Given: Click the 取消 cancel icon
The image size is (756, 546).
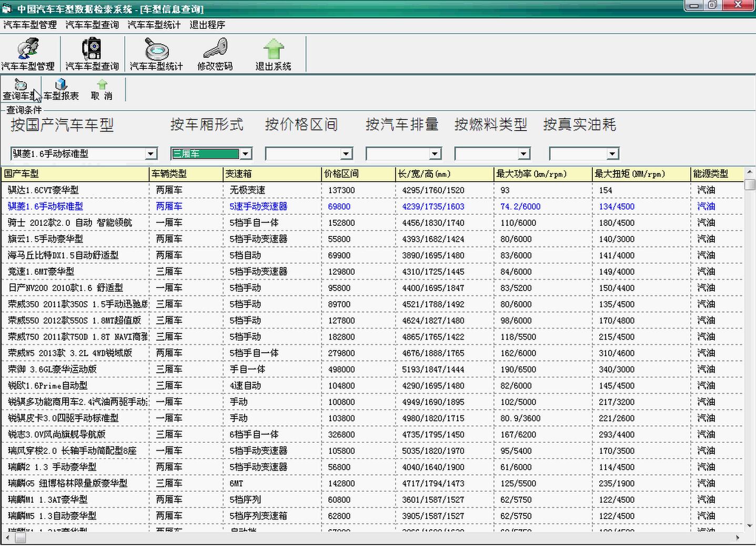Looking at the screenshot, I should (x=102, y=90).
